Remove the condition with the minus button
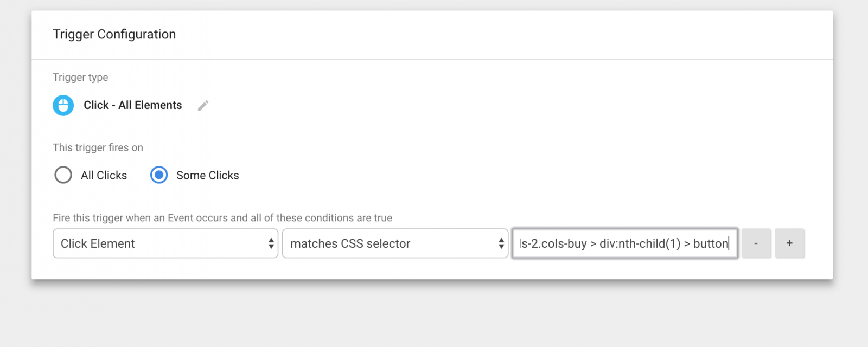Screen dimensions: 868x347 [x=756, y=243]
